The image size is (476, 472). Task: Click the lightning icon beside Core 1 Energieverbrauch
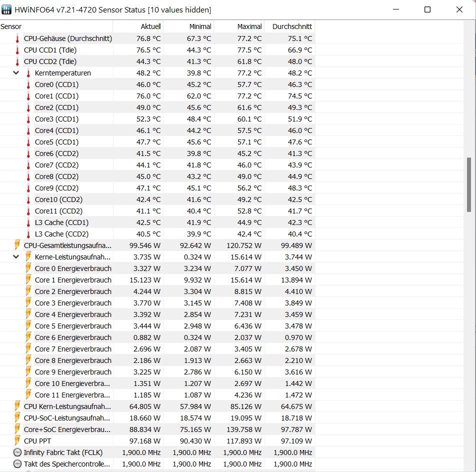[28, 279]
